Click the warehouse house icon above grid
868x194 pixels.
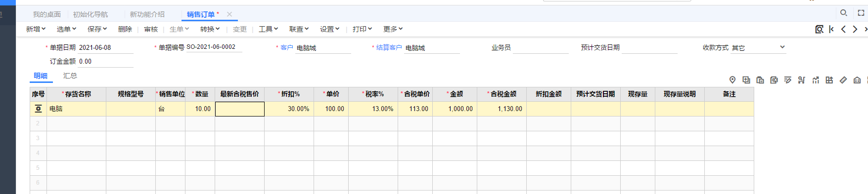click(x=857, y=80)
